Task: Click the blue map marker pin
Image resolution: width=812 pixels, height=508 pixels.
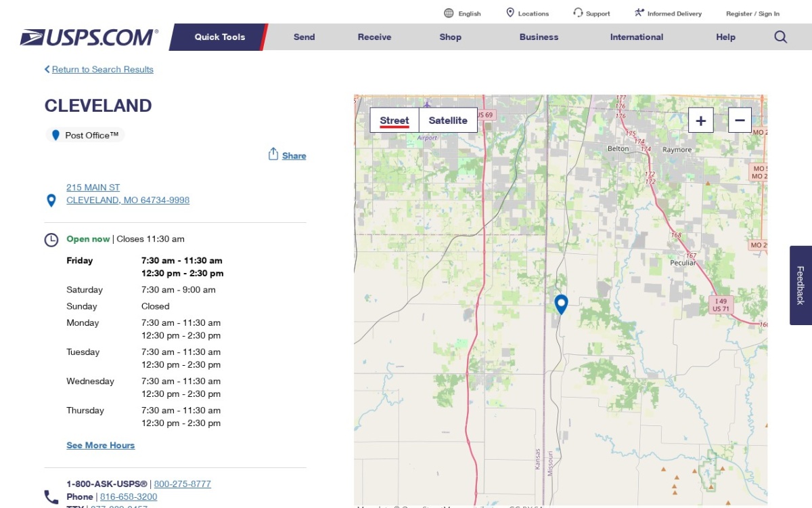Action: tap(561, 305)
